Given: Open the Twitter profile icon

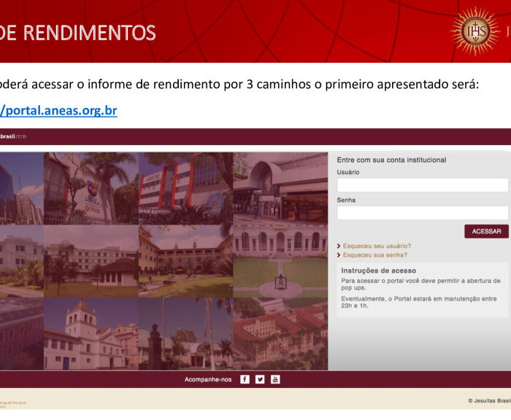Looking at the screenshot, I should tap(260, 379).
